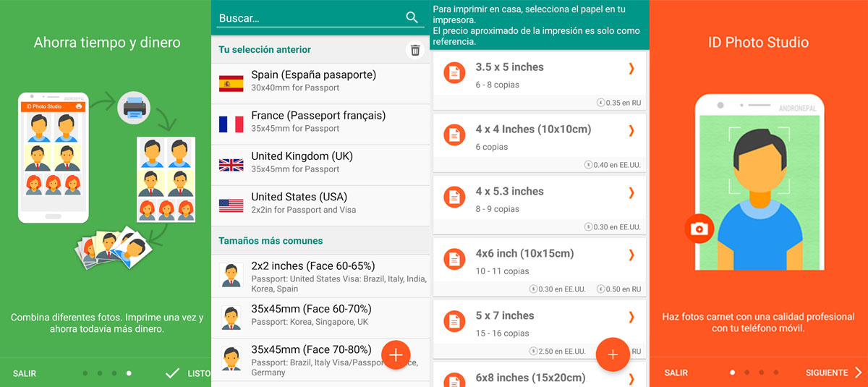This screenshot has height=387, width=868.
Task: Click the search magnifier icon
Action: (x=412, y=17)
